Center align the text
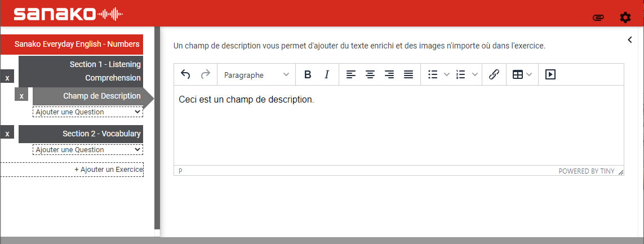644x244 pixels. (370, 74)
